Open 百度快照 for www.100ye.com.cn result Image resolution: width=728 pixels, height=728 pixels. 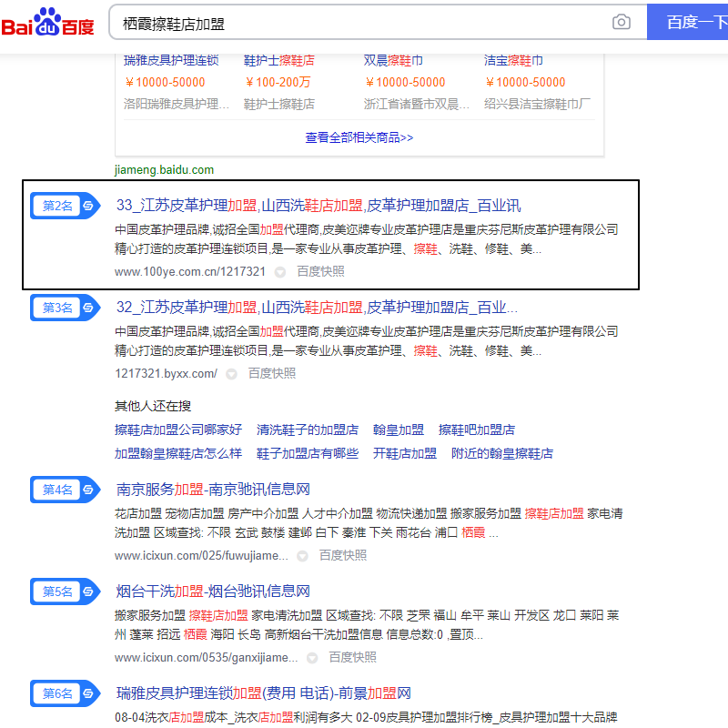coord(321,271)
